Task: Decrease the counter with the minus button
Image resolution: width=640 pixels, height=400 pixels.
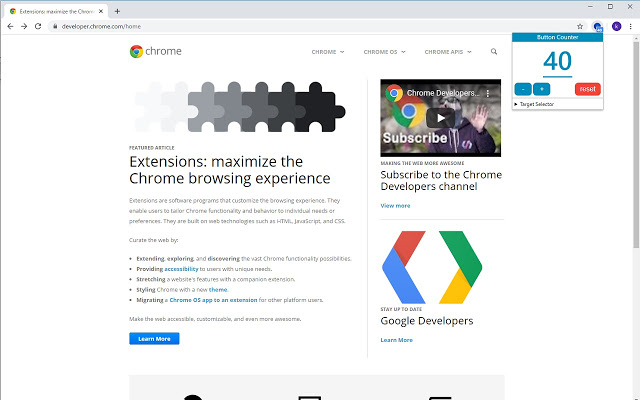Action: point(523,89)
